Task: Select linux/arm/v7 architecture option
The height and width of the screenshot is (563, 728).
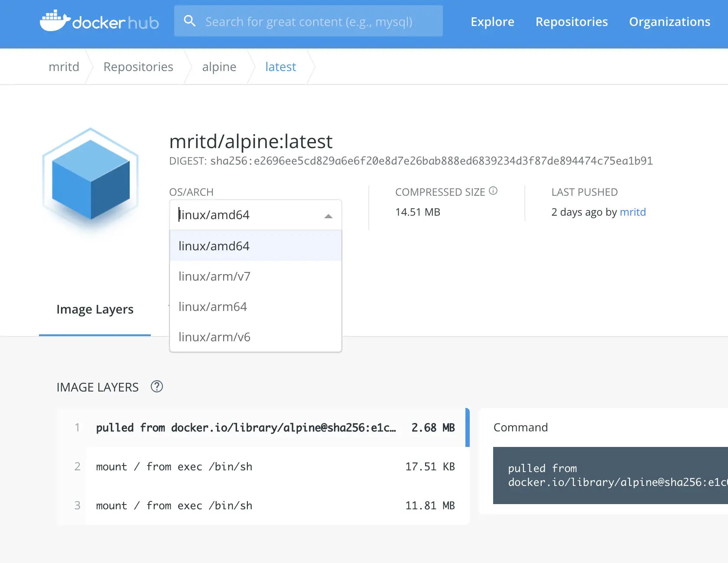Action: click(256, 276)
